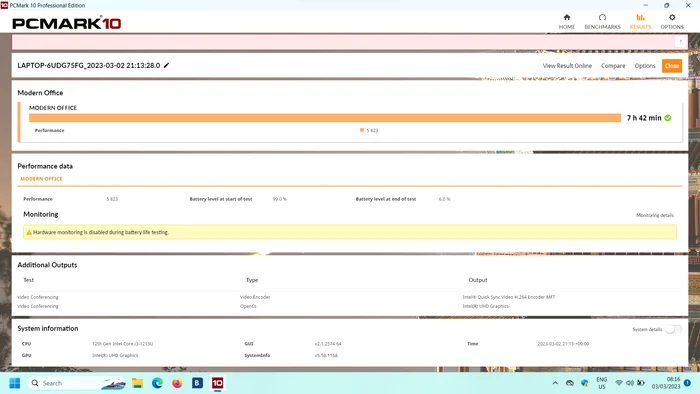Image resolution: width=700 pixels, height=394 pixels.
Task: Click the Modern Office battery life bar
Action: pyautogui.click(x=325, y=118)
